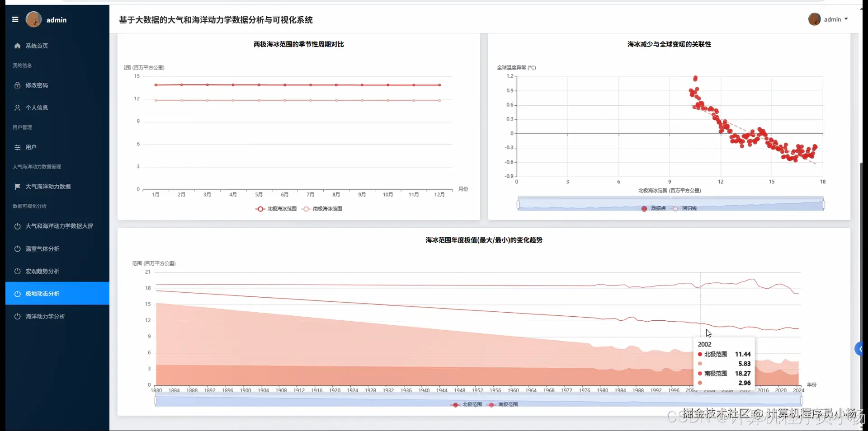
Task: Click the 数据可视化分析 sidebar section header
Action: pos(29,206)
